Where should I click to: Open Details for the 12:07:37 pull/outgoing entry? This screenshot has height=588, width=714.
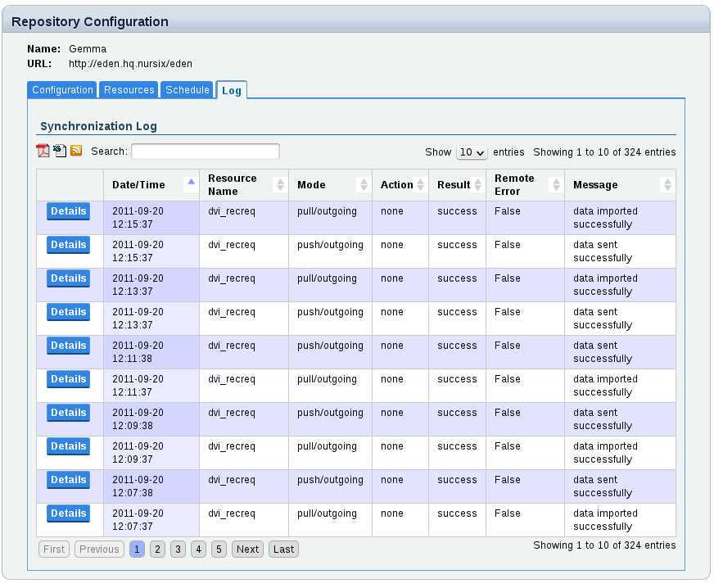click(68, 513)
